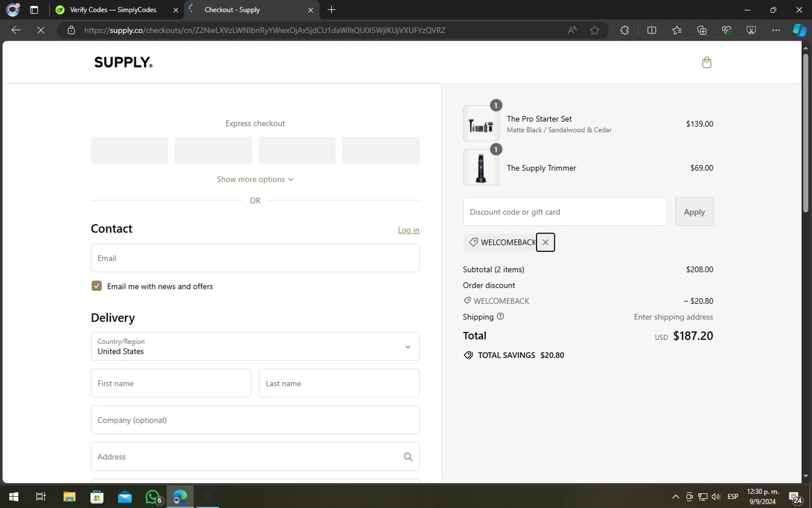Stop loading the page
The width and height of the screenshot is (812, 508).
[41, 30]
